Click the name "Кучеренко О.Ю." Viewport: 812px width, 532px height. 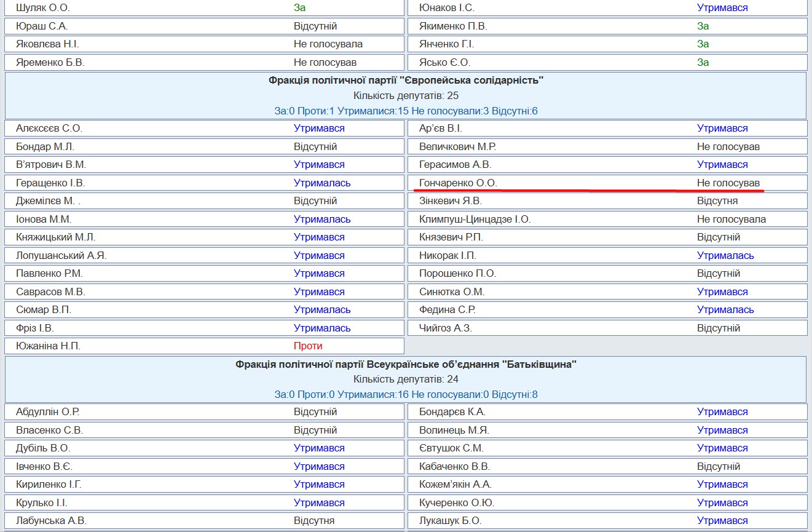tap(457, 503)
